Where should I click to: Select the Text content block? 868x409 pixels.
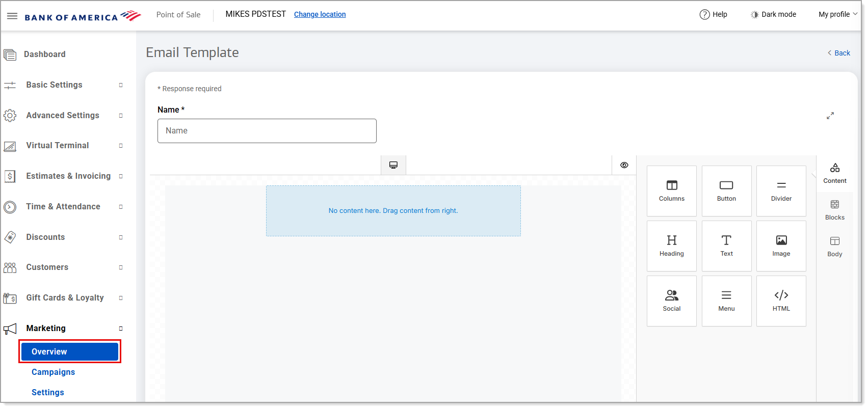pos(726,246)
